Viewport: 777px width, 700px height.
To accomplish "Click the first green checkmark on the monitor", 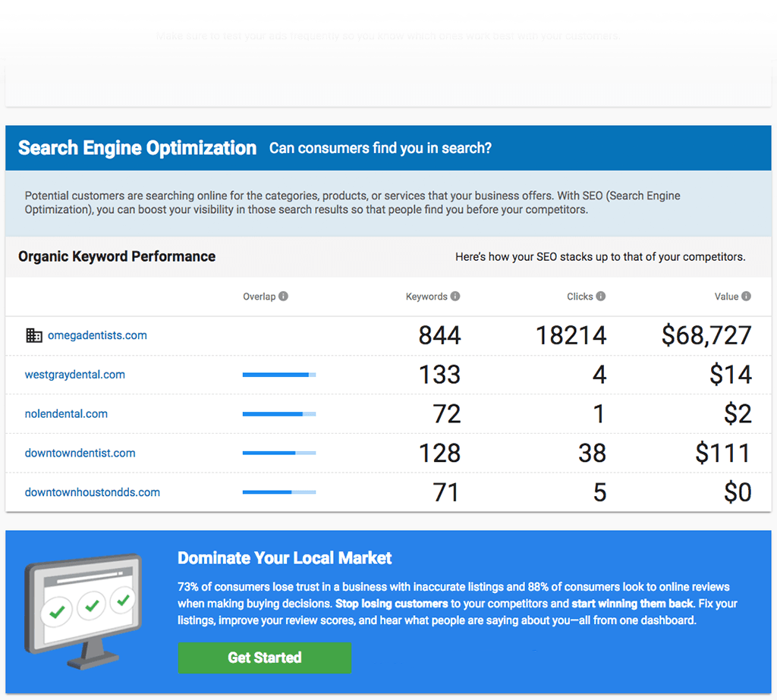I will 57,611.
